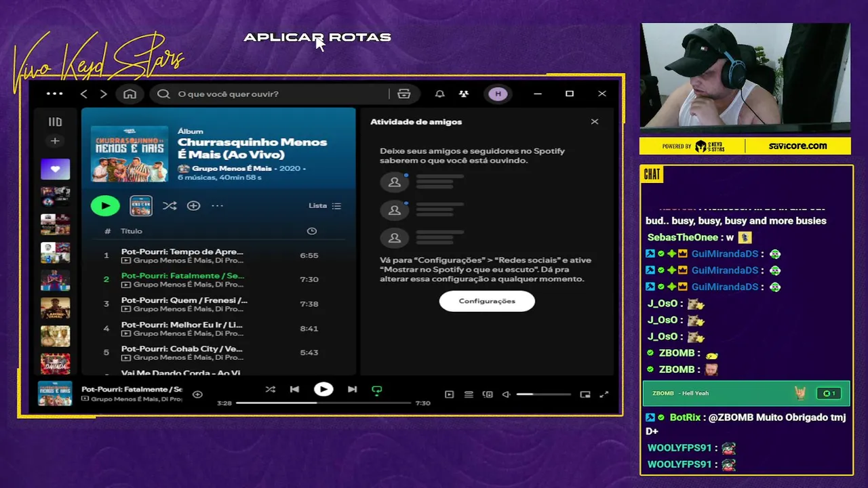The width and height of the screenshot is (868, 488).
Task: Toggle shuffle in the player bar
Action: pyautogui.click(x=271, y=389)
